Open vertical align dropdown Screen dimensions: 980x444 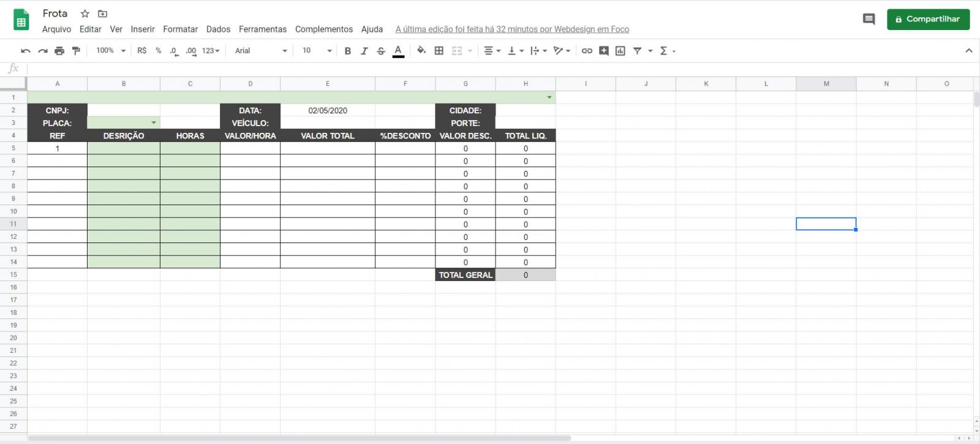point(516,51)
